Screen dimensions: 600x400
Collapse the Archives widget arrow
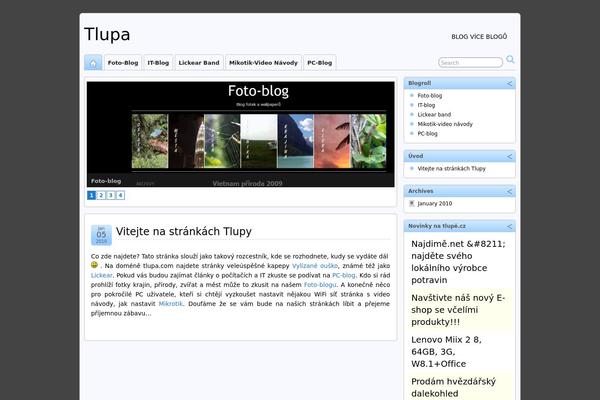click(x=509, y=191)
